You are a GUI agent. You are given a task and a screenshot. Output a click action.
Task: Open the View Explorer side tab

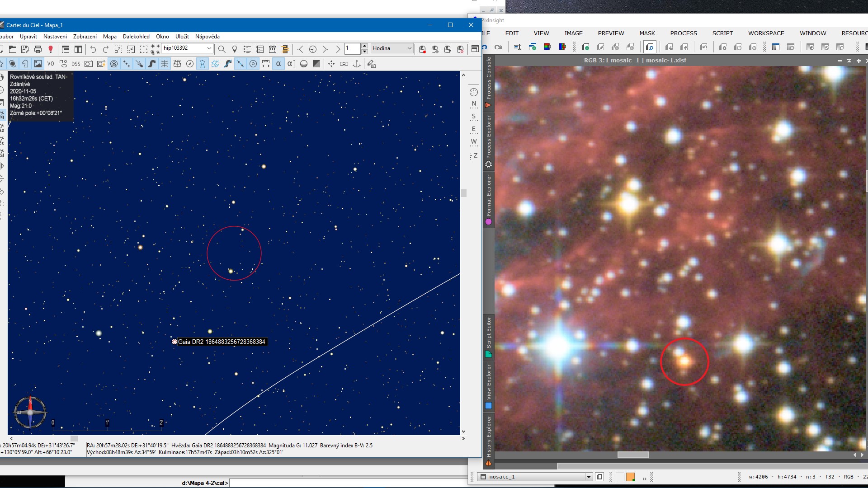point(489,387)
